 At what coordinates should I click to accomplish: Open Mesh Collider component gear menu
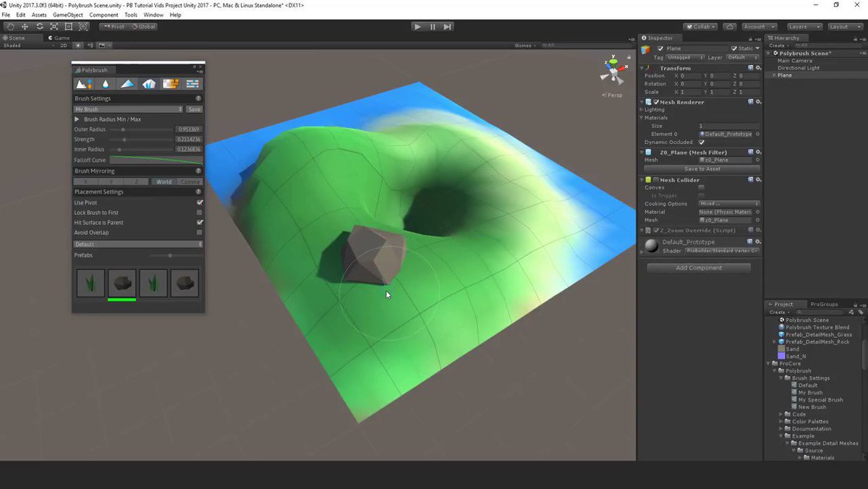coord(758,179)
